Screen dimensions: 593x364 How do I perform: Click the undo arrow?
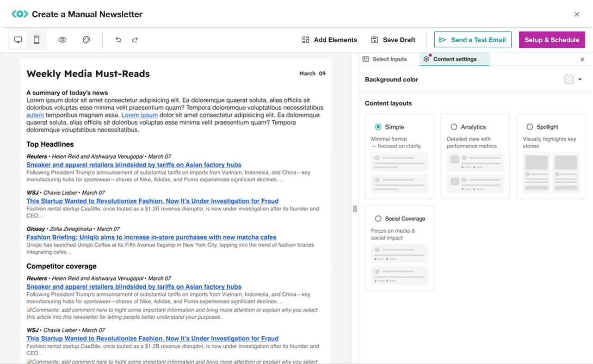point(118,40)
